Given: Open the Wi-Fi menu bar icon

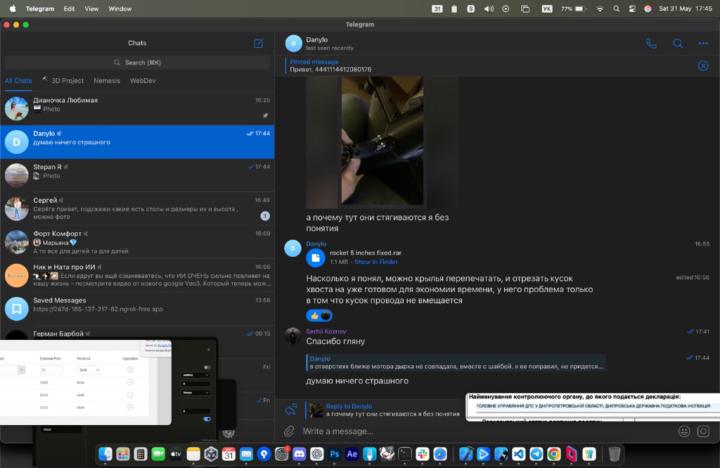Looking at the screenshot, I should coord(599,9).
